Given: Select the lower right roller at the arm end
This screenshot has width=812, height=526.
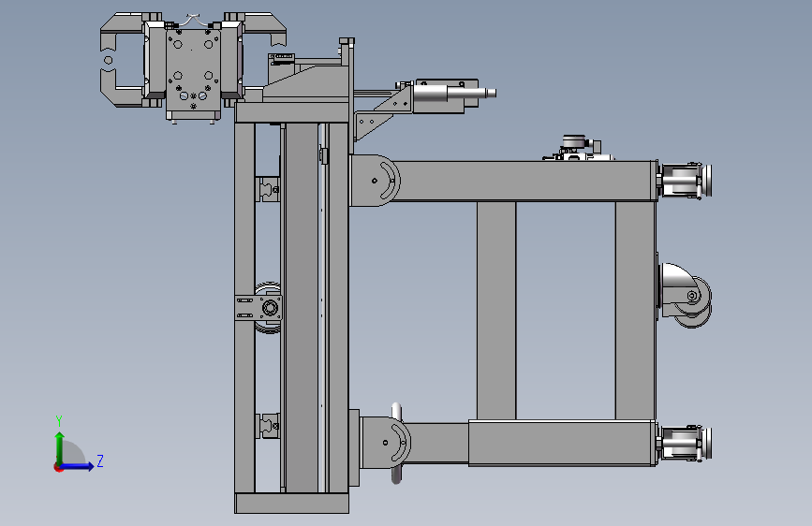Looking at the screenshot, I should (x=686, y=444).
